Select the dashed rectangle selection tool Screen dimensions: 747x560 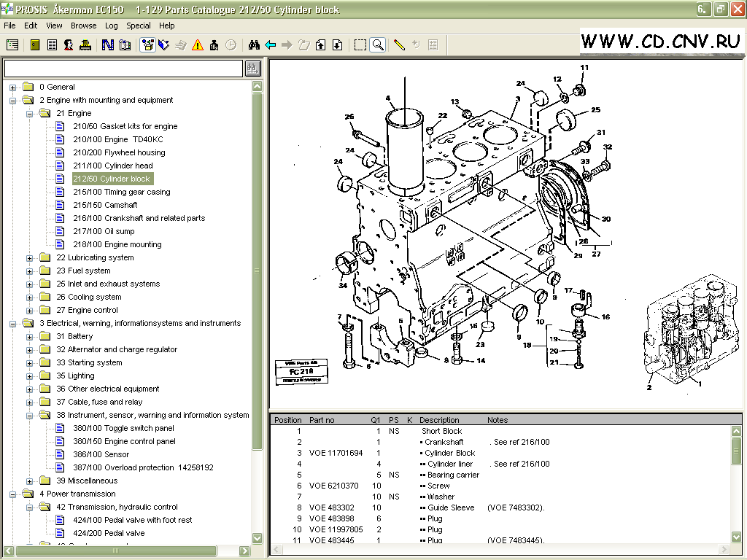(x=360, y=45)
